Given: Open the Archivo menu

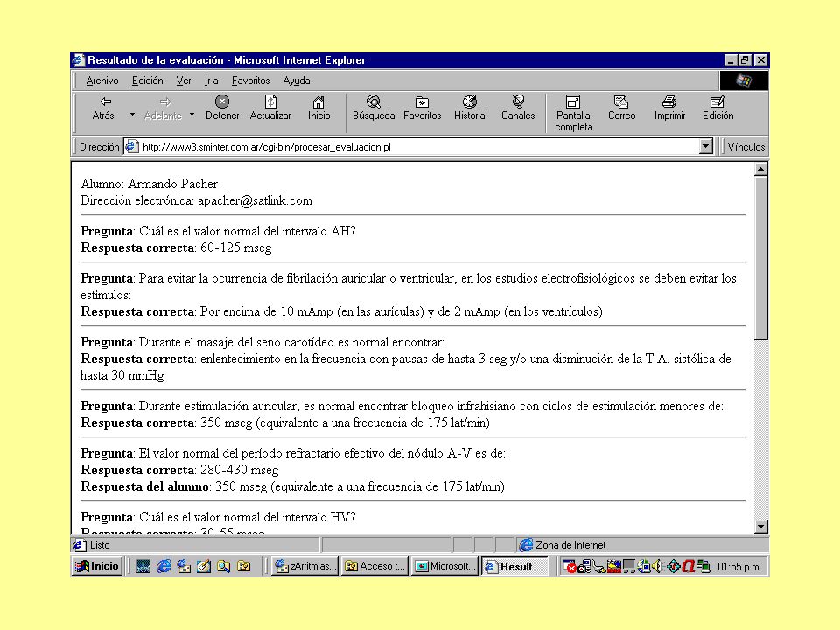Looking at the screenshot, I should (102, 80).
